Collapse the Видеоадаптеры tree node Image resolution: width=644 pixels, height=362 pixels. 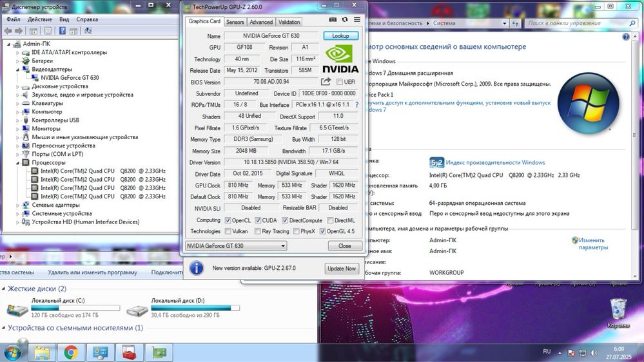click(x=17, y=70)
